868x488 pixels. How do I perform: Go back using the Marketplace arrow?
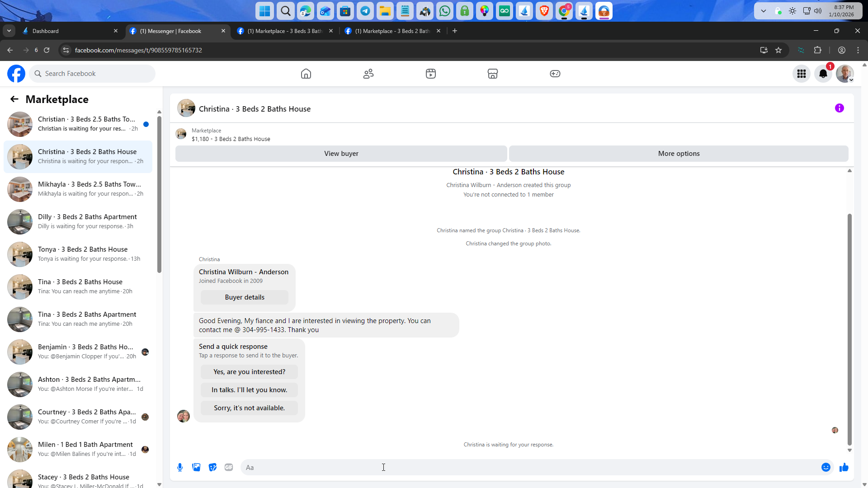(x=14, y=99)
